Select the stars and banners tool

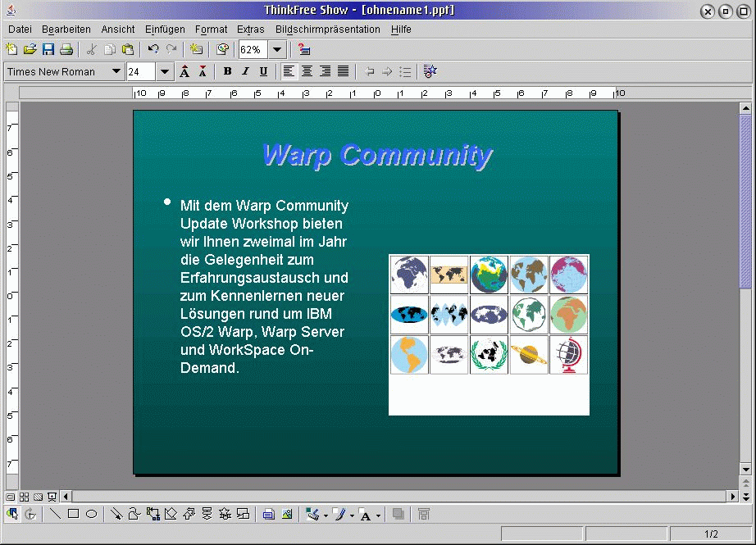(x=225, y=514)
